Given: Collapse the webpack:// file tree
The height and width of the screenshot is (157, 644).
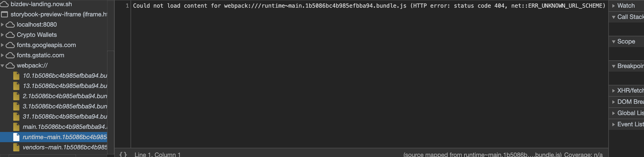Looking at the screenshot, I should tap(3, 65).
